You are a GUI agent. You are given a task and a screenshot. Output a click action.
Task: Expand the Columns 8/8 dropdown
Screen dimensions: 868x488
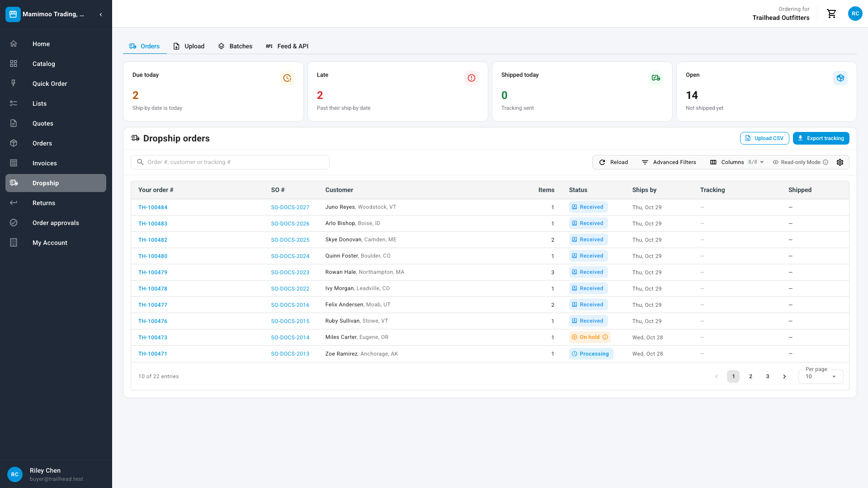click(x=737, y=162)
